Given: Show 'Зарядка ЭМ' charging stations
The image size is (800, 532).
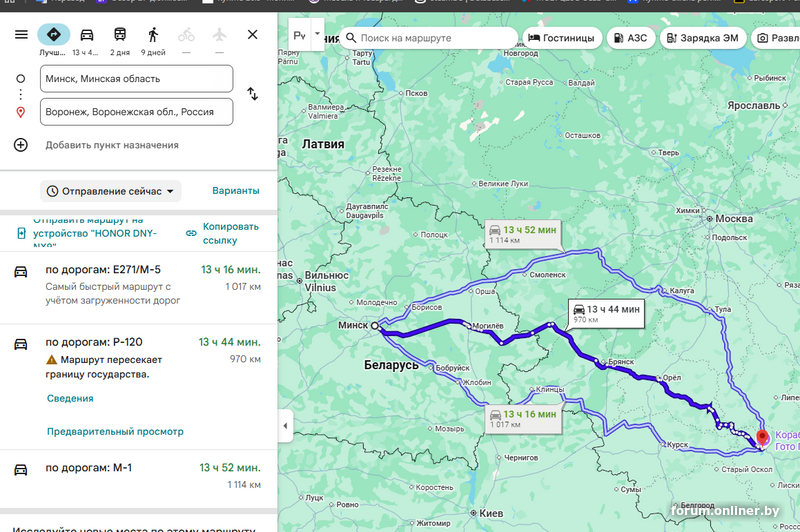Looking at the screenshot, I should point(703,38).
